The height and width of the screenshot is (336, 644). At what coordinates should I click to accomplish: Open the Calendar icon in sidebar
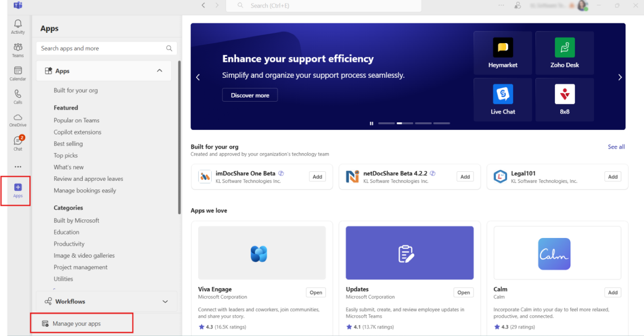click(18, 73)
